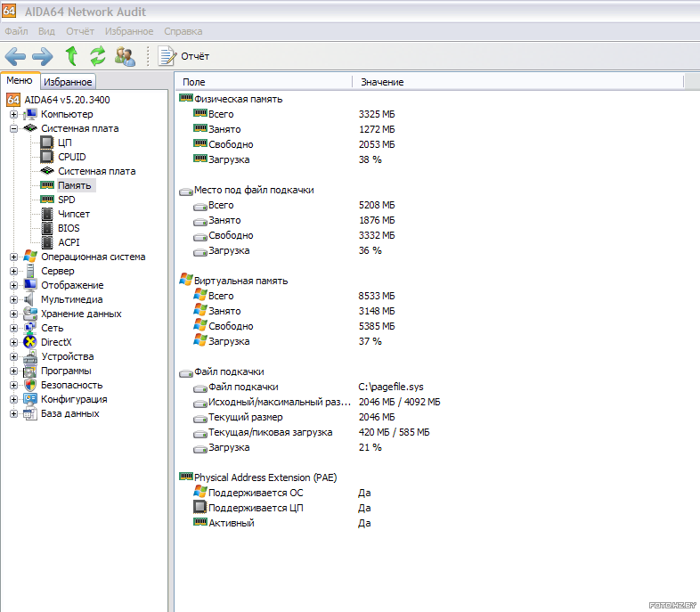The width and height of the screenshot is (700, 612).
Task: Select the ACPI chip icon
Action: coord(47,242)
